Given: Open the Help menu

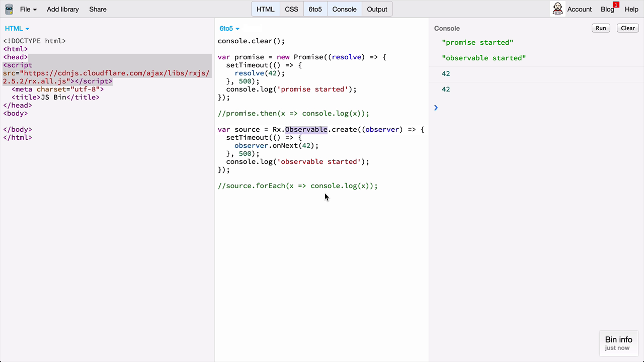Looking at the screenshot, I should (631, 9).
